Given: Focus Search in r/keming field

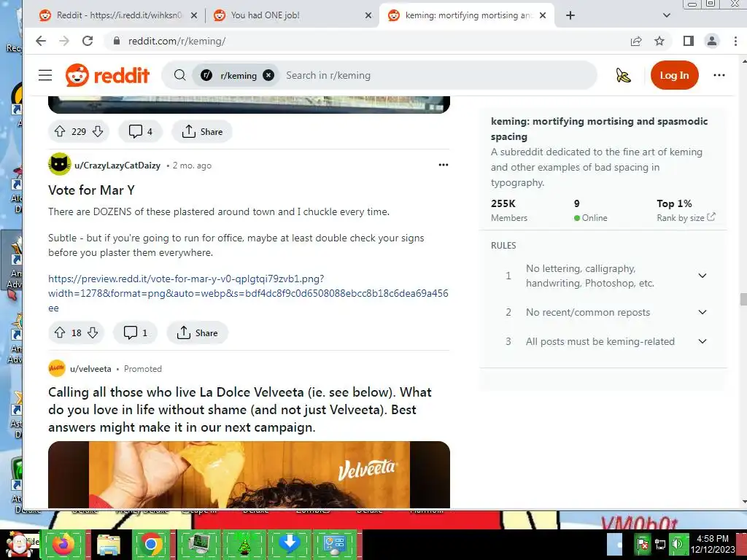Looking at the screenshot, I should pos(438,75).
